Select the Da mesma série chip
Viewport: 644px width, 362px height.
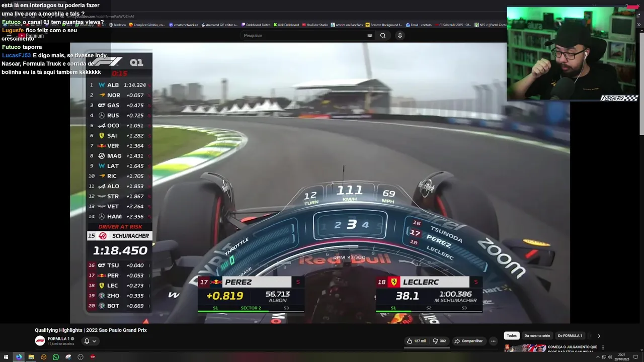[537, 336]
